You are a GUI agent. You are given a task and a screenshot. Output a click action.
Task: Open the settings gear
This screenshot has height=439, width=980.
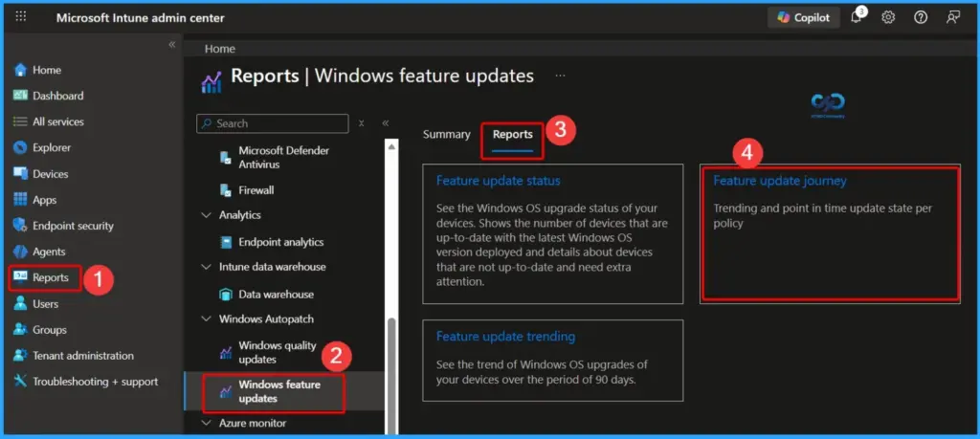[x=888, y=17]
